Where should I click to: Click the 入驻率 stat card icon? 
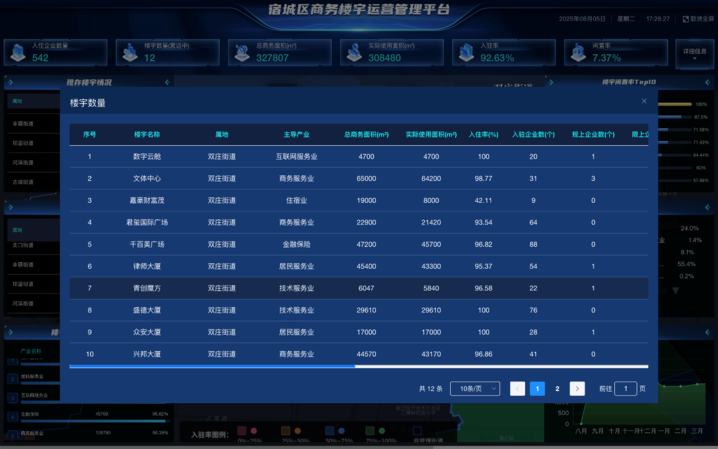pos(465,53)
